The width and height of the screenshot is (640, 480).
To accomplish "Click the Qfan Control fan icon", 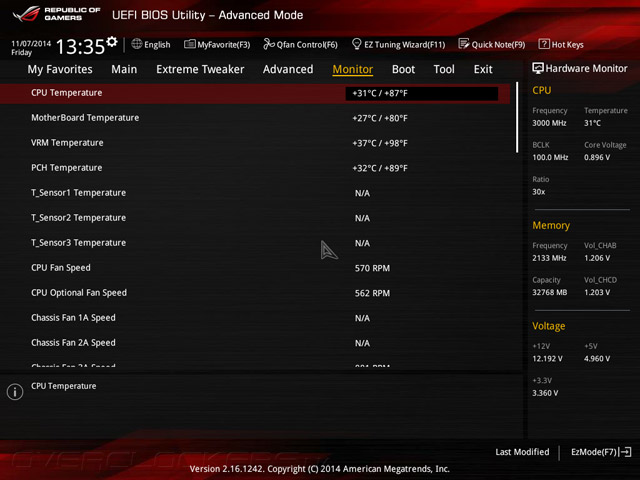I will pos(269,44).
